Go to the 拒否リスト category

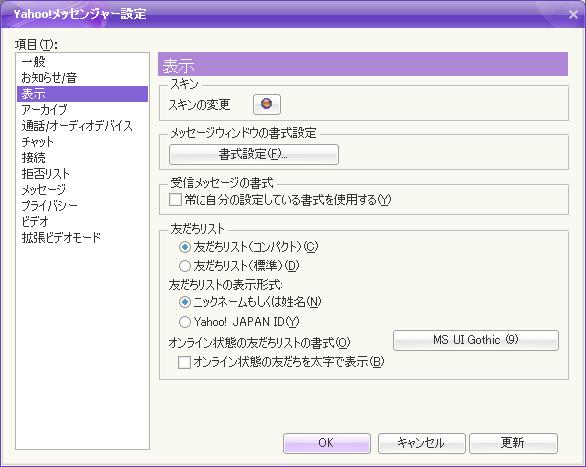click(x=82, y=174)
